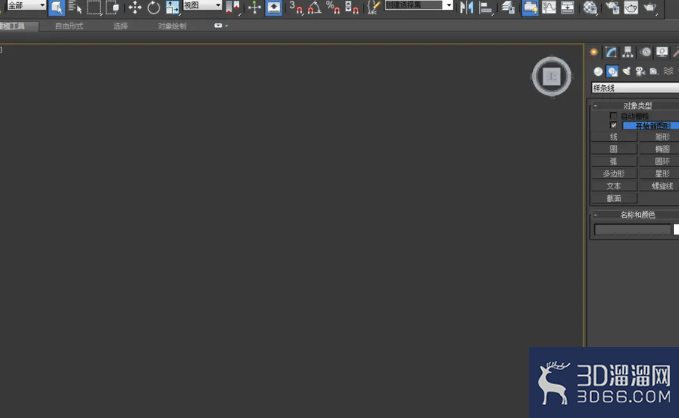Open the 对象绘制 ribbon tab

(172, 26)
